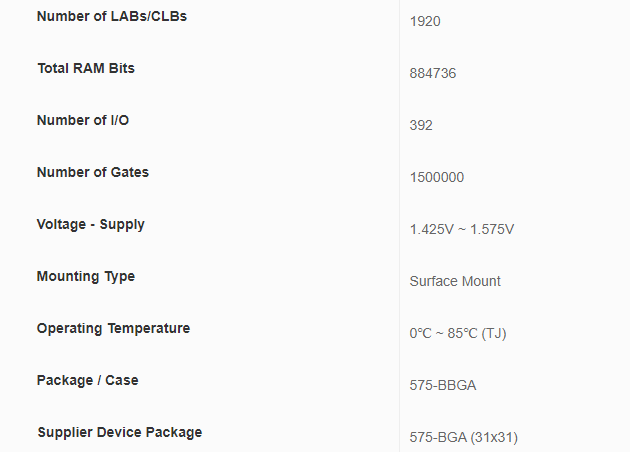
Task: Select the 1920 LABs/CLBs value
Action: tap(425, 21)
